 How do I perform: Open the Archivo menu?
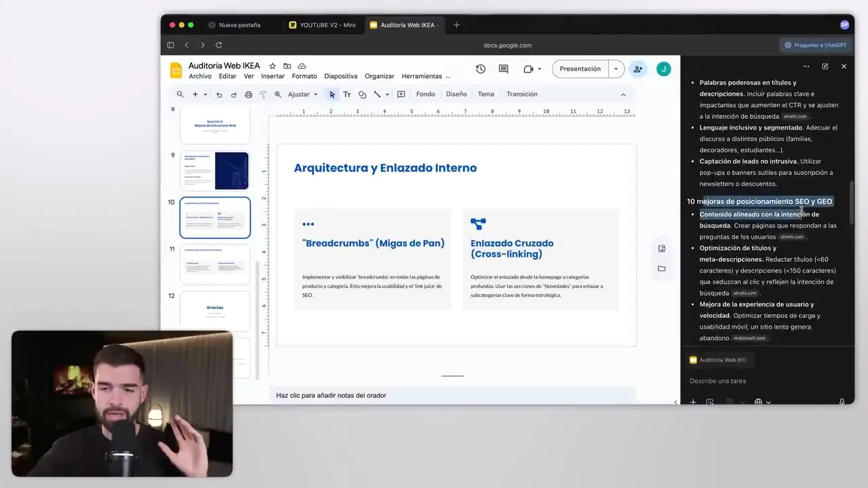[x=200, y=77]
